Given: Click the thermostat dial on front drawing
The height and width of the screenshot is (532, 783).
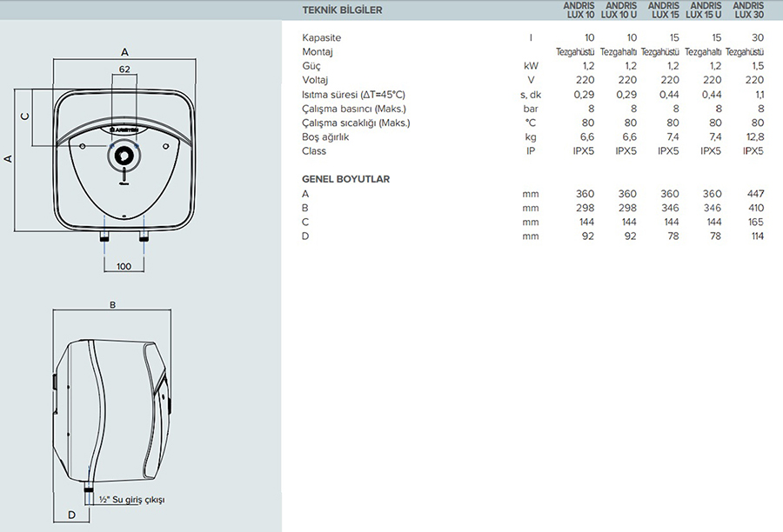Looking at the screenshot, I should [x=124, y=157].
